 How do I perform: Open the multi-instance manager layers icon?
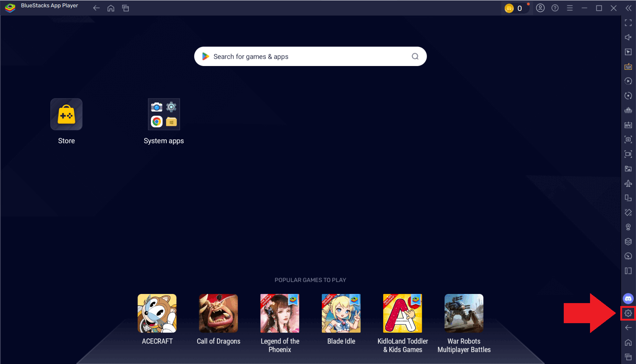[628, 242]
